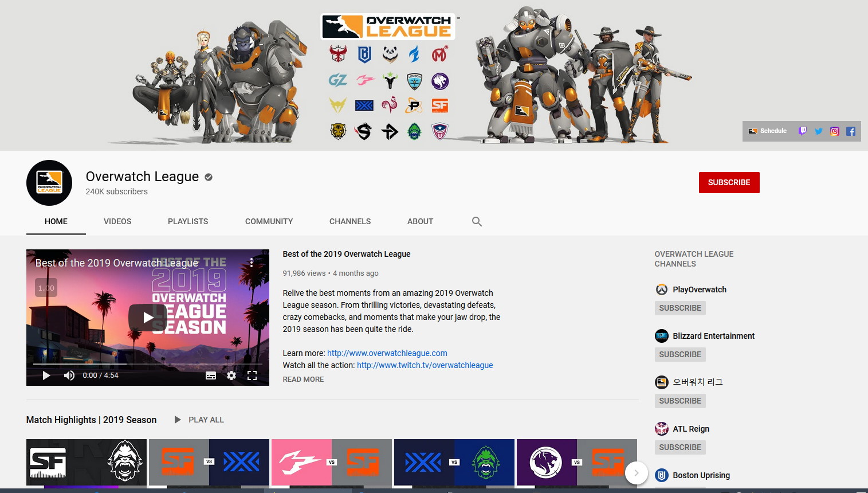Open the Twitter bird icon in the banner
The width and height of the screenshot is (868, 493).
pos(819,131)
